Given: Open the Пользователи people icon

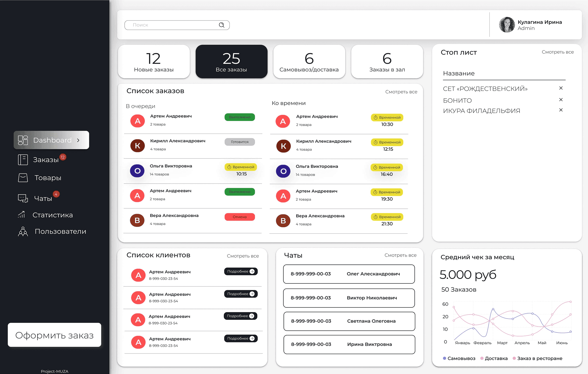Looking at the screenshot, I should (23, 231).
